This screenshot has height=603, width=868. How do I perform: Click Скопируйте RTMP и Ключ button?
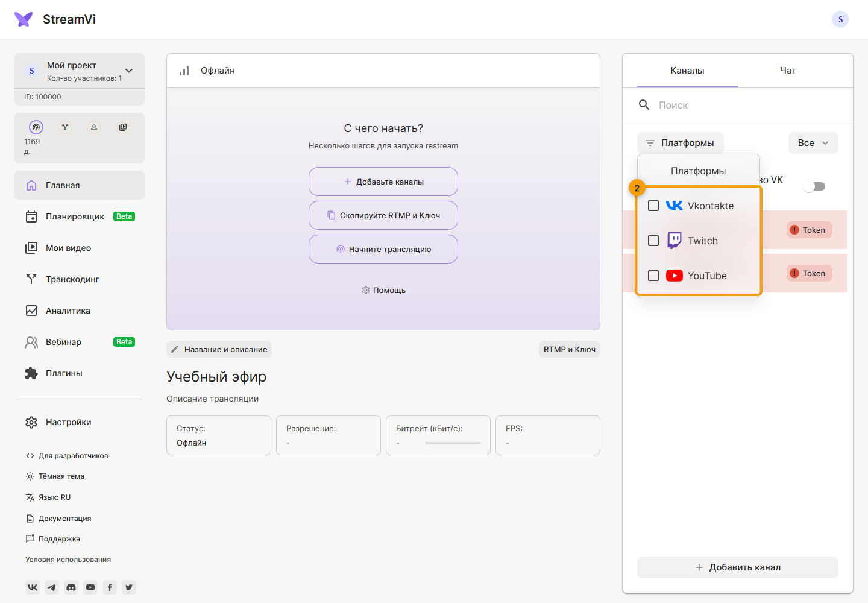click(383, 215)
